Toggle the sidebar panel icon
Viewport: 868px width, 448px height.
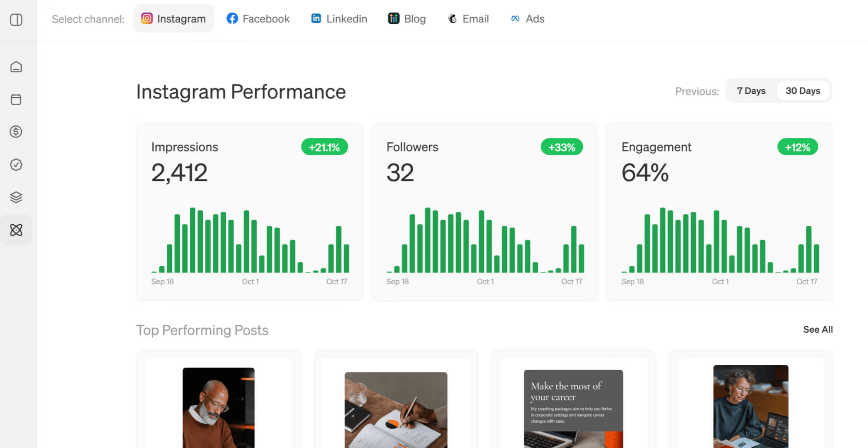(x=16, y=20)
